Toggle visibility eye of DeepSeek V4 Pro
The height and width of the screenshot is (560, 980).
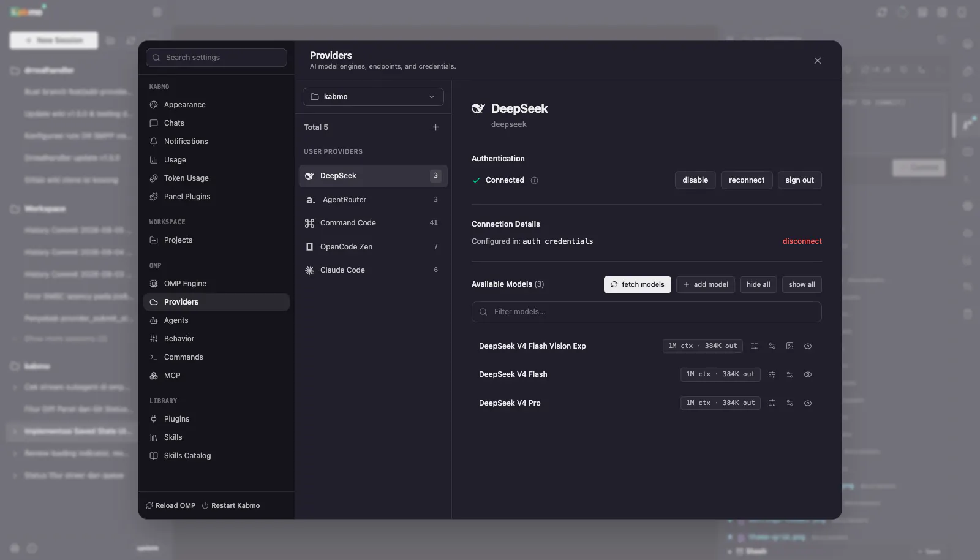[808, 403]
